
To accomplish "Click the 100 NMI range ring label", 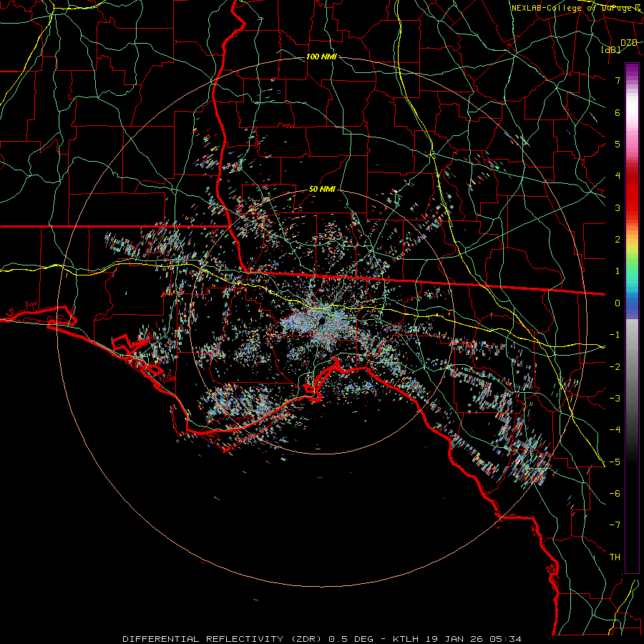I will pos(321,57).
